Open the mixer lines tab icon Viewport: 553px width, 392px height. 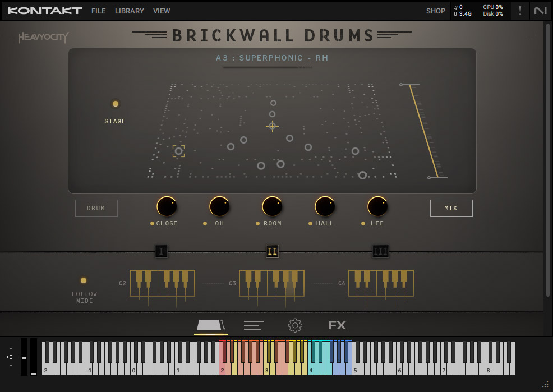click(x=254, y=325)
